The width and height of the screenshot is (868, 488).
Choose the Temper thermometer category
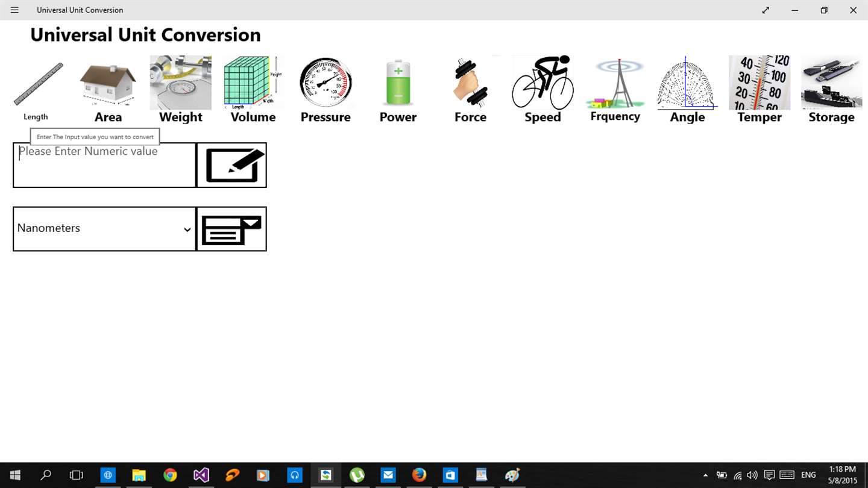point(759,83)
